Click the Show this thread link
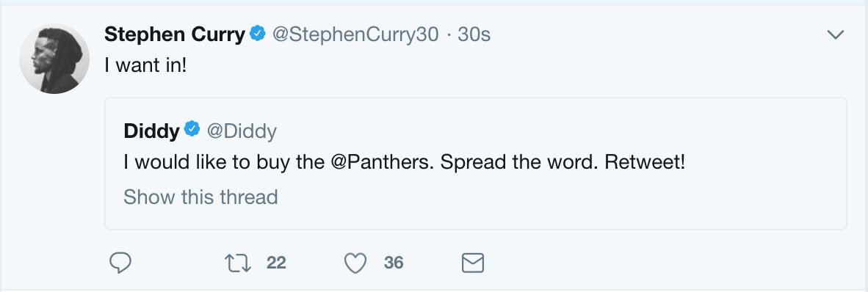Screen dimensions: 868x292 [200, 197]
